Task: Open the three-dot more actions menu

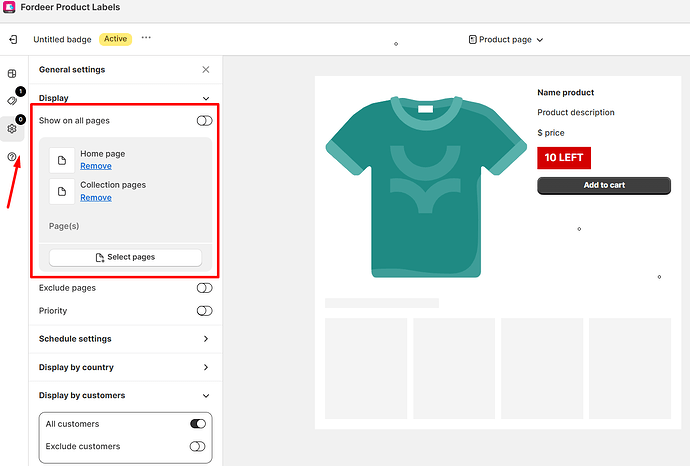Action: [x=146, y=38]
